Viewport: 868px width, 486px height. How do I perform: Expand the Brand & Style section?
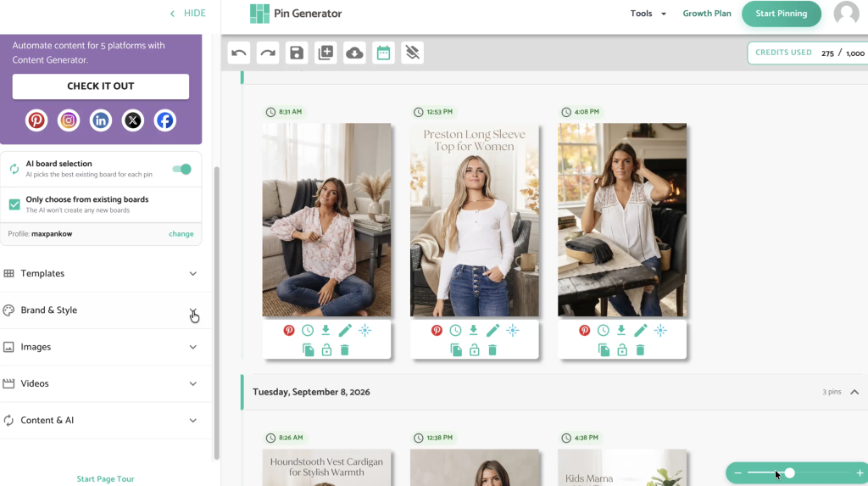pos(101,310)
